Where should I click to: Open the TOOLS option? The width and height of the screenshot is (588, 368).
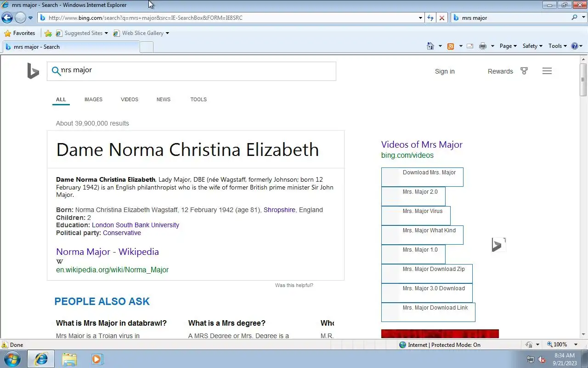point(198,99)
